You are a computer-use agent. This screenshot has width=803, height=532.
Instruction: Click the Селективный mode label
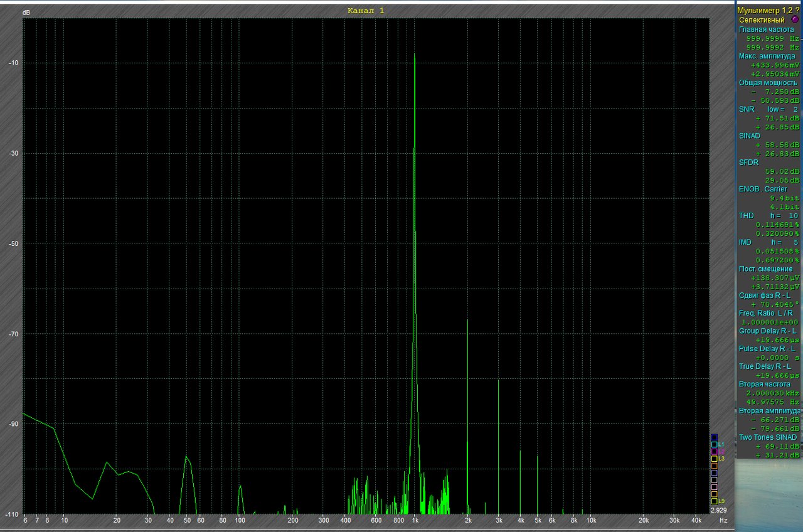pos(762,20)
